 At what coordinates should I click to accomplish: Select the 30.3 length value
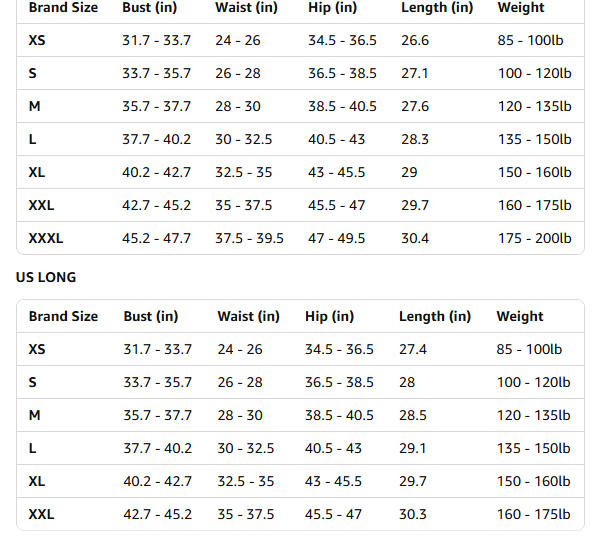point(412,514)
